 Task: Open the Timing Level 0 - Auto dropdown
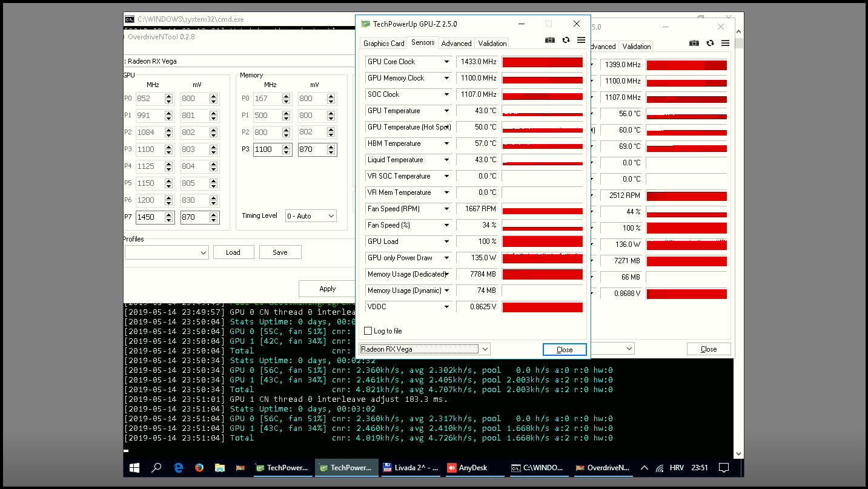(311, 216)
